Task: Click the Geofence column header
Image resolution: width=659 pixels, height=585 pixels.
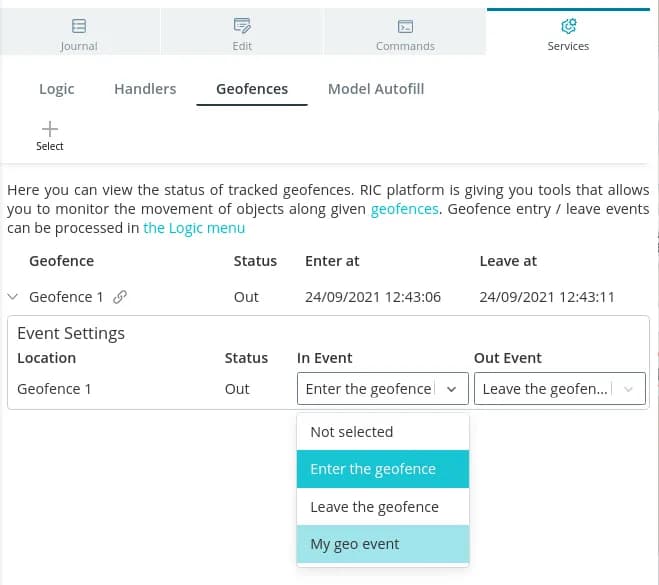Action: point(61,261)
